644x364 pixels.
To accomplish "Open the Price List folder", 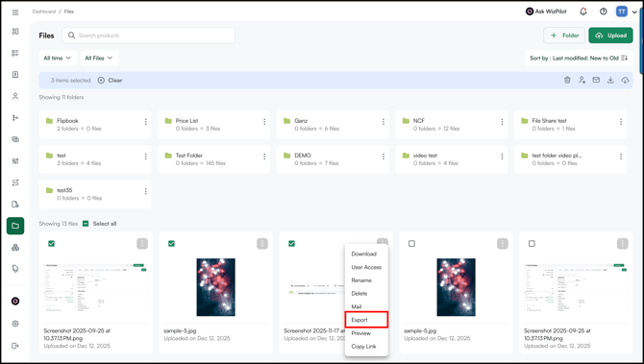I will (214, 124).
